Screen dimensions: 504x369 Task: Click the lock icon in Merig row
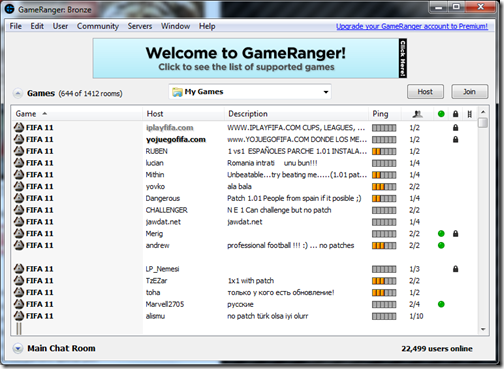click(455, 233)
